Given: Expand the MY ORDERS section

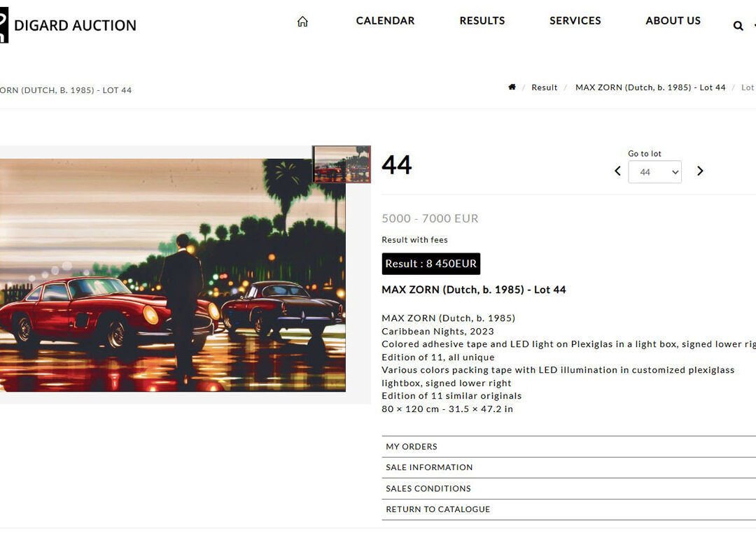Looking at the screenshot, I should pyautogui.click(x=568, y=447).
